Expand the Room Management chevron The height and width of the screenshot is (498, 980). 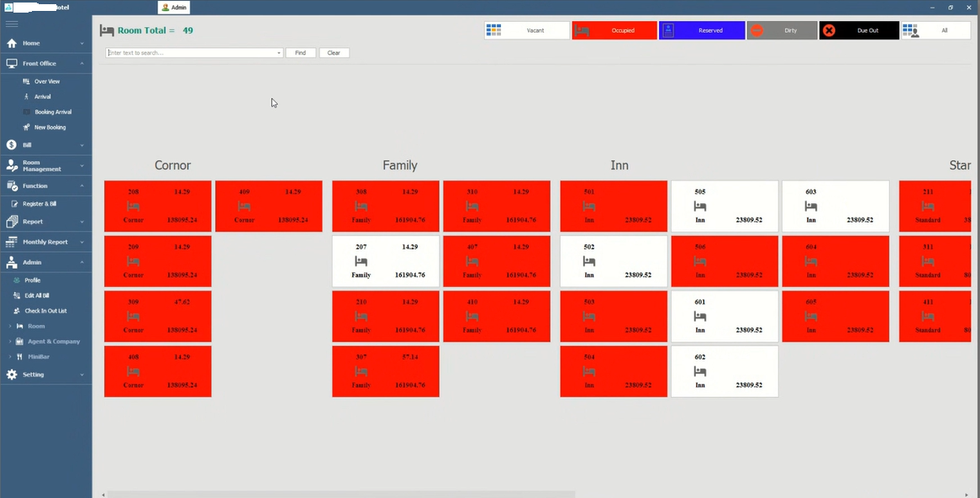(x=82, y=165)
